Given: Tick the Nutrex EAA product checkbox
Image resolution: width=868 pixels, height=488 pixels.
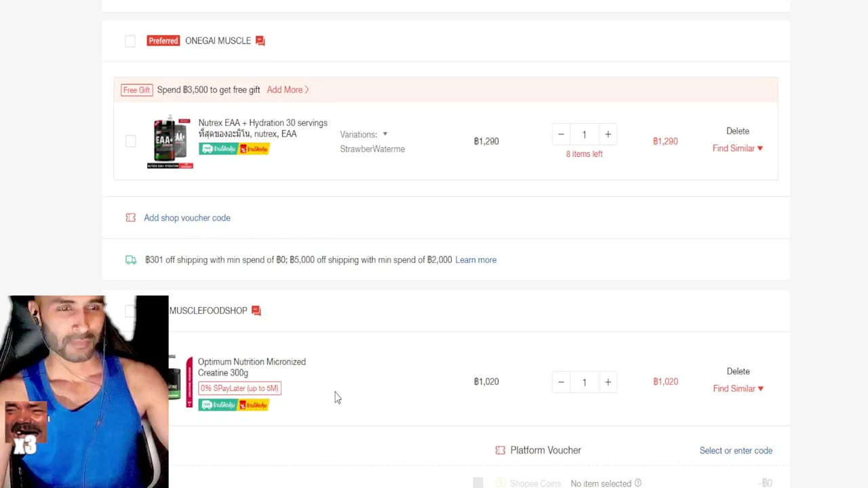Looking at the screenshot, I should [130, 141].
